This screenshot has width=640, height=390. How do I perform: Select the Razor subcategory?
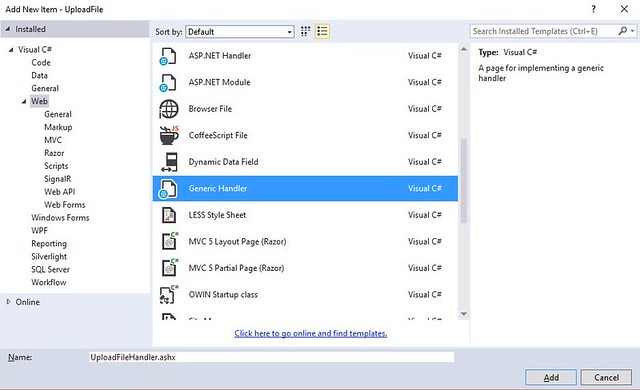pyautogui.click(x=54, y=153)
